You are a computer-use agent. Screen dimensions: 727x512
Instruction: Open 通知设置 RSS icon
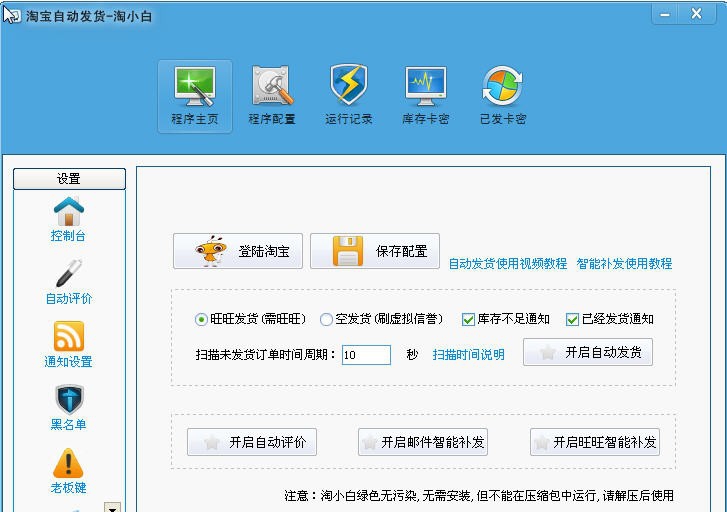(69, 336)
